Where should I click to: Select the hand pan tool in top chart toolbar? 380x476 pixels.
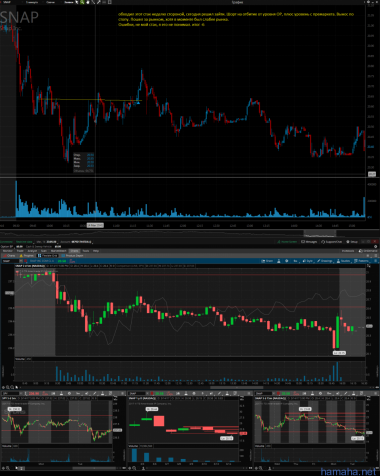tap(88, 2)
